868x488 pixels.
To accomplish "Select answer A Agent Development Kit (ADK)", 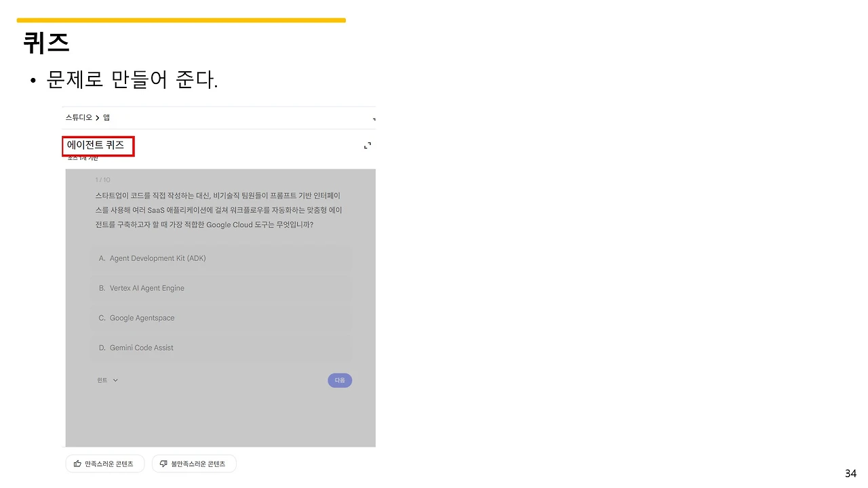I will [220, 258].
